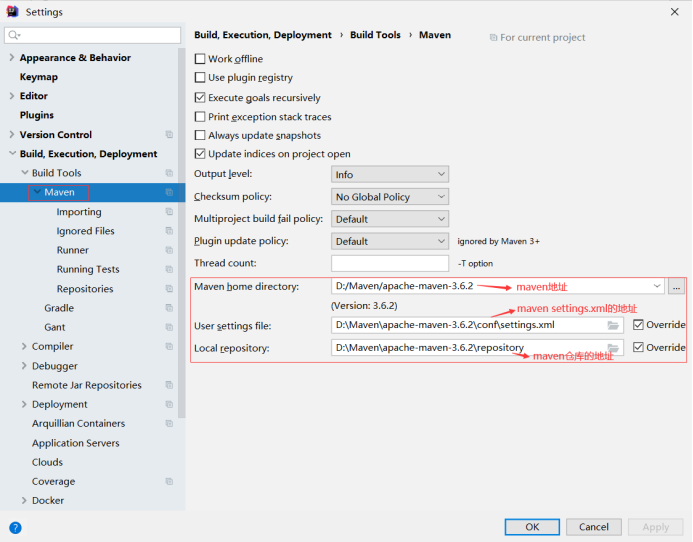
Task: Open Maven home directory dropdown arrow
Action: pos(657,286)
